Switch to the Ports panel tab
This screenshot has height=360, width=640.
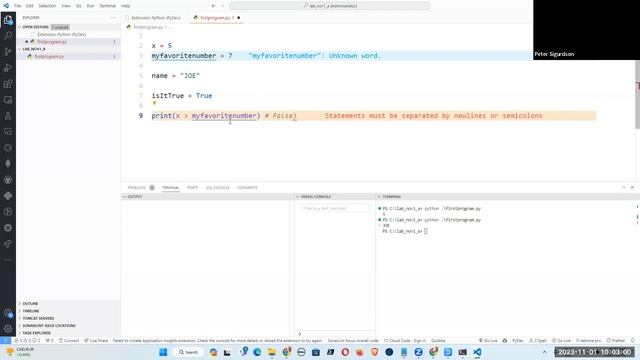click(192, 188)
